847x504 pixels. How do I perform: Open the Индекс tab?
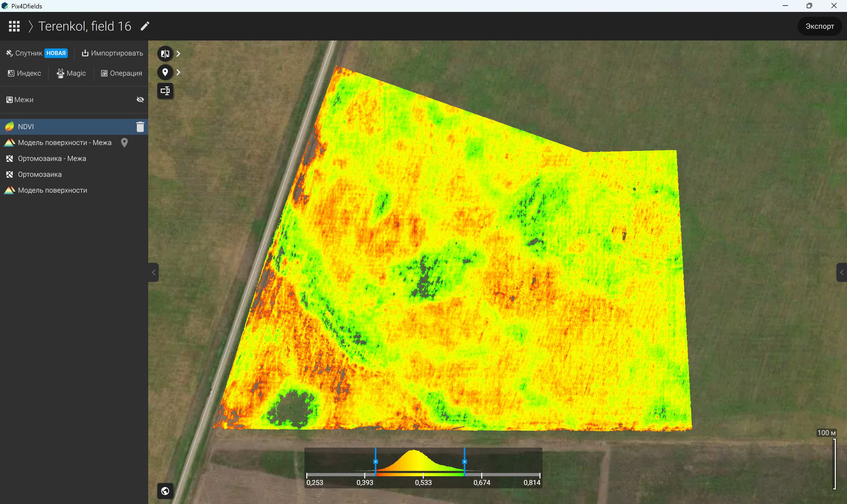[24, 73]
